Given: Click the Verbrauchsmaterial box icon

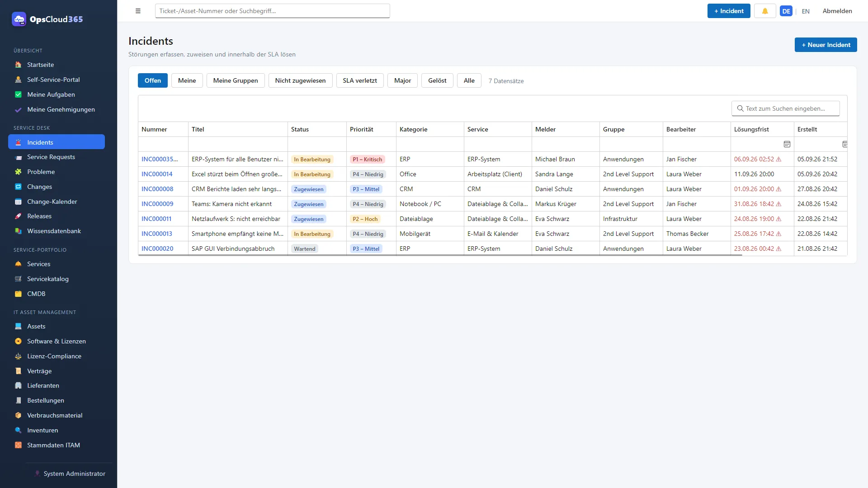Looking at the screenshot, I should coord(18,415).
